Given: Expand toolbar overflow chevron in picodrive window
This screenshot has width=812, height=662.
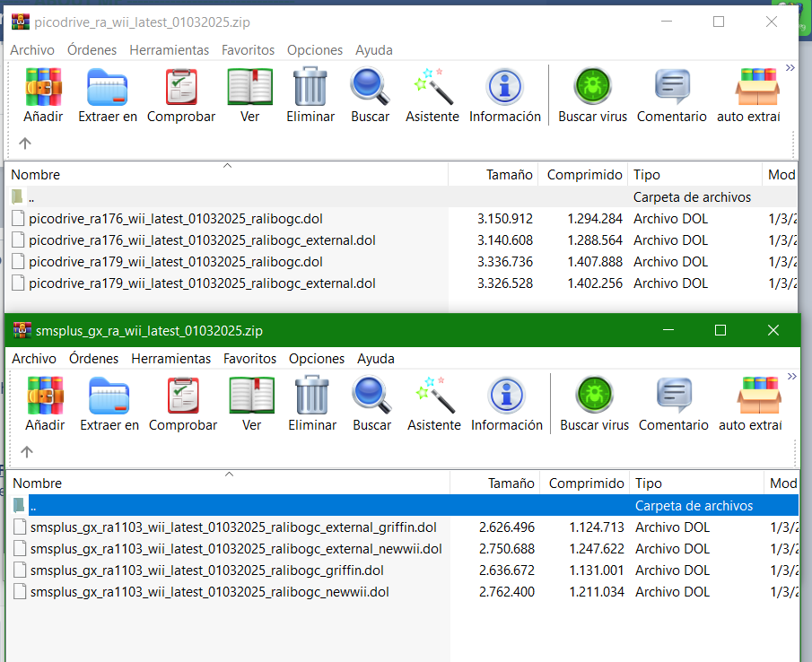Looking at the screenshot, I should [x=790, y=68].
